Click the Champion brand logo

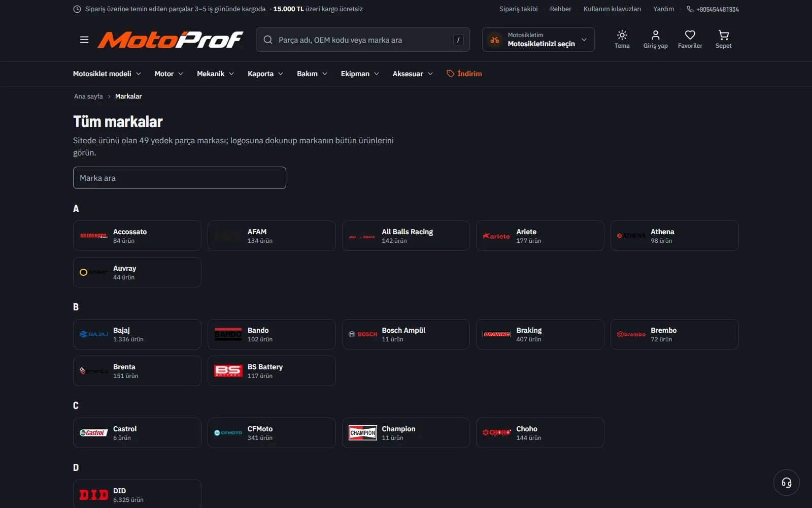(363, 433)
